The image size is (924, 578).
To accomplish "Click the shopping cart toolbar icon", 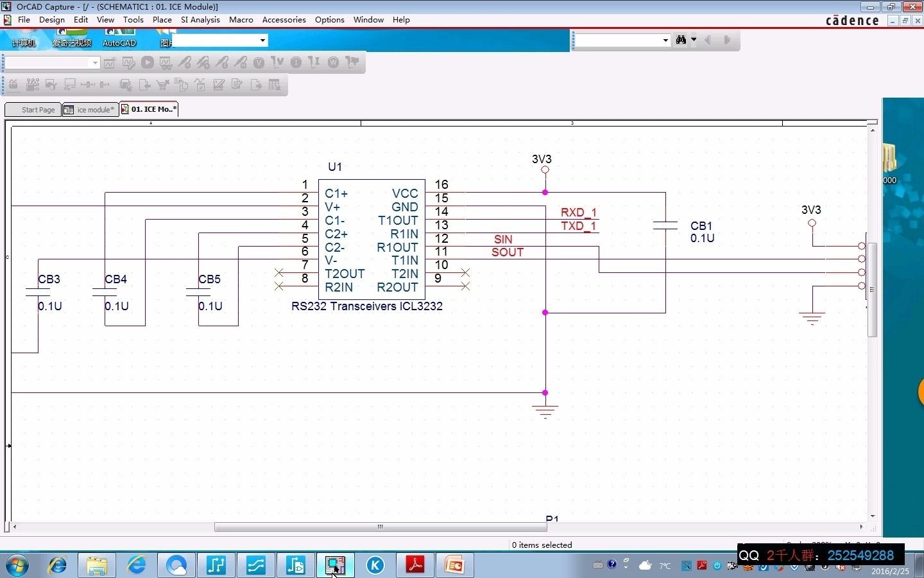I will click(163, 84).
